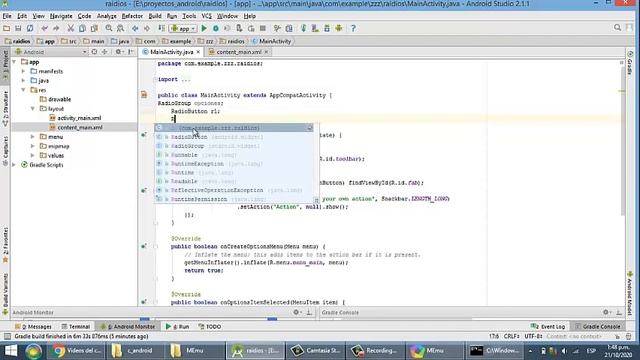
Task: Open the VCS menu
Action: 207,16
